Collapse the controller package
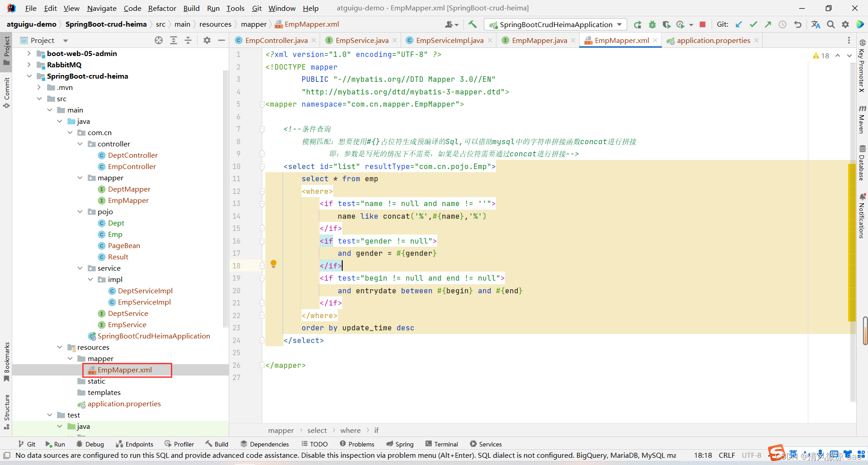The image size is (868, 465). (x=80, y=144)
